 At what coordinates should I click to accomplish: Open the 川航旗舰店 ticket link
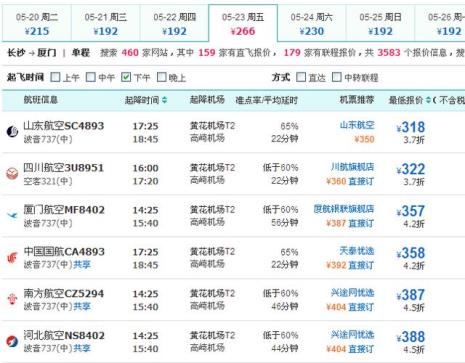click(352, 167)
